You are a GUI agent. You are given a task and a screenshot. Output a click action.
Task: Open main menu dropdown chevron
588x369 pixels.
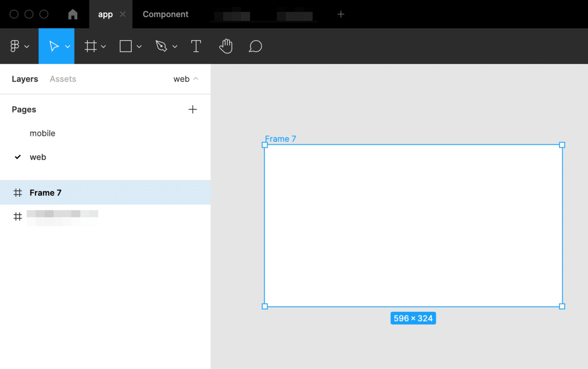click(27, 46)
